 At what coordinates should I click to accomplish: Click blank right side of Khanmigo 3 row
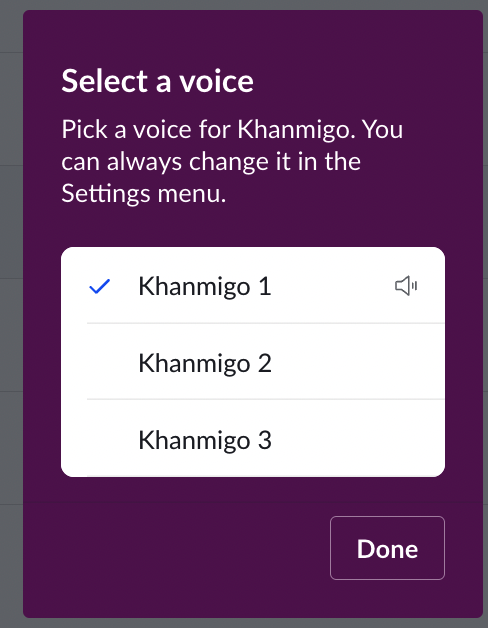pos(361,440)
